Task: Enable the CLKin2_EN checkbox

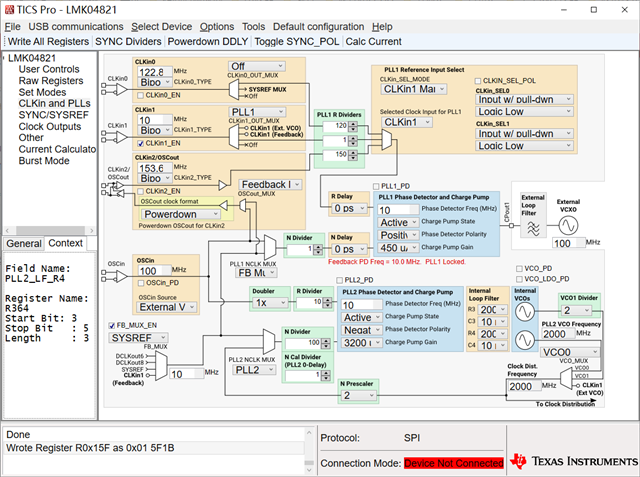Action: (x=140, y=191)
